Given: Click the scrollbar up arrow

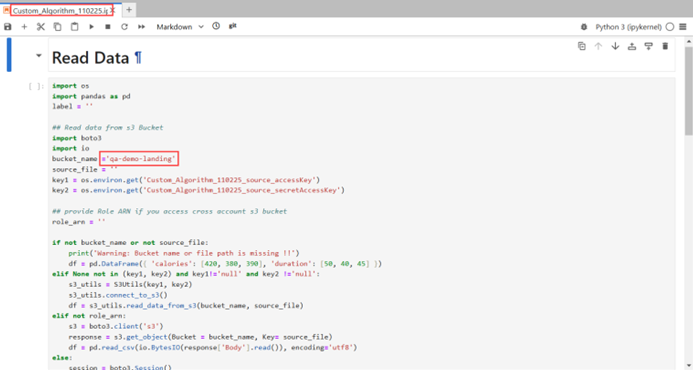Looking at the screenshot, I should [x=689, y=42].
